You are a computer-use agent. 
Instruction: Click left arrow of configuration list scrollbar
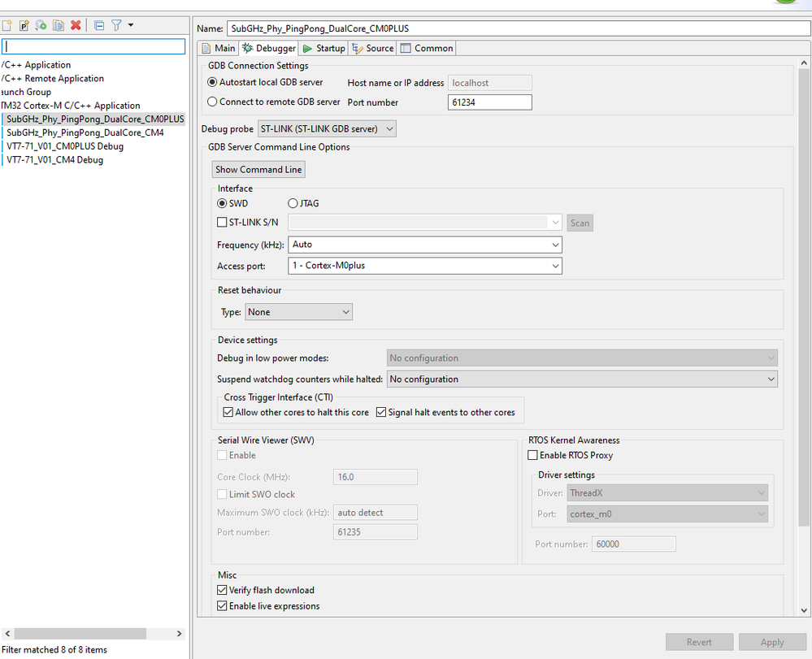[7, 634]
